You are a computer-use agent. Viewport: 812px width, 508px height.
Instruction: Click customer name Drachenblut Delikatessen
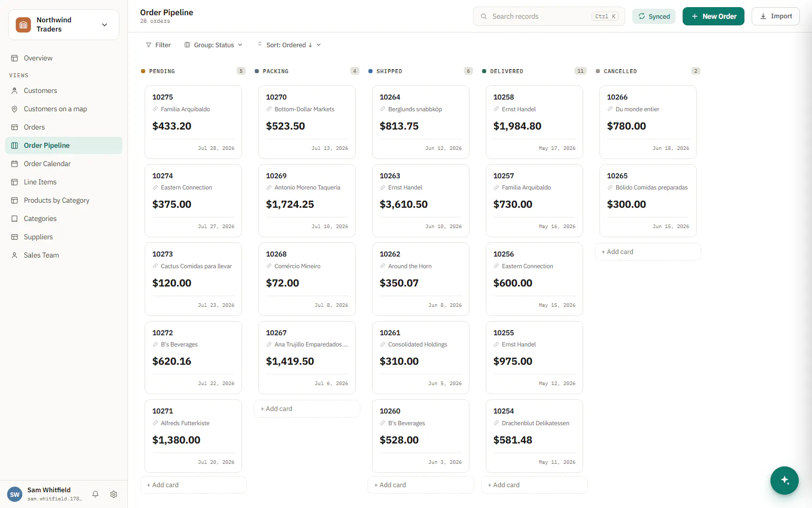coord(535,423)
